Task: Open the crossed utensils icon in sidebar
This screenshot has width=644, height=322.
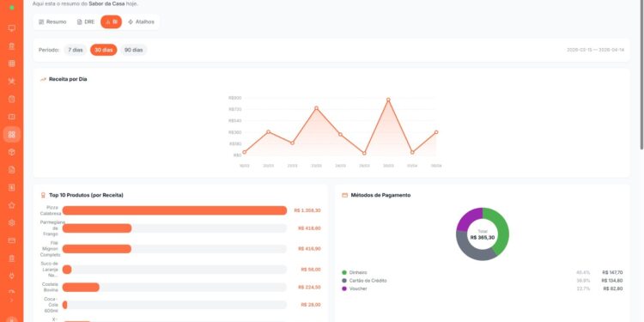Action: (11, 82)
